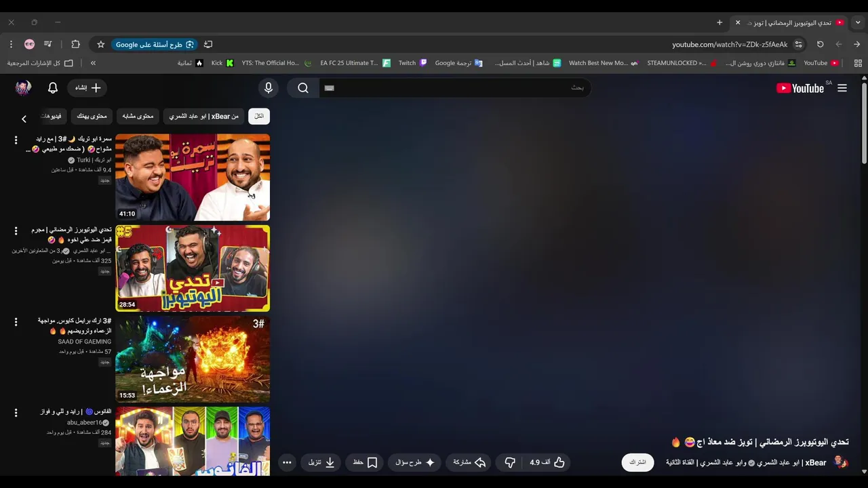Reload the page with the refresh icon
868x488 pixels.
pos(820,44)
